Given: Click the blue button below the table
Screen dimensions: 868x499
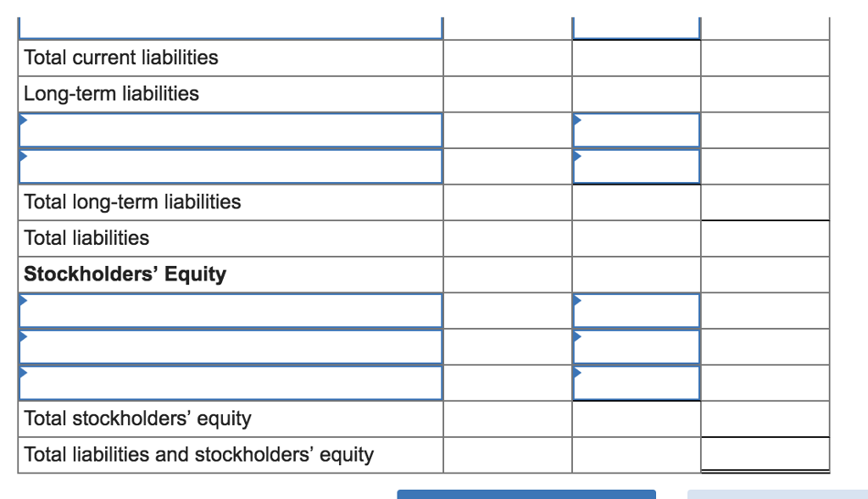Looking at the screenshot, I should [526, 494].
